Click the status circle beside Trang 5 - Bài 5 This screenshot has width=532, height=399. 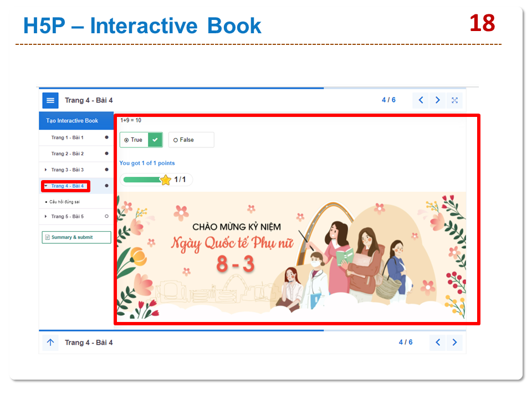click(x=106, y=216)
